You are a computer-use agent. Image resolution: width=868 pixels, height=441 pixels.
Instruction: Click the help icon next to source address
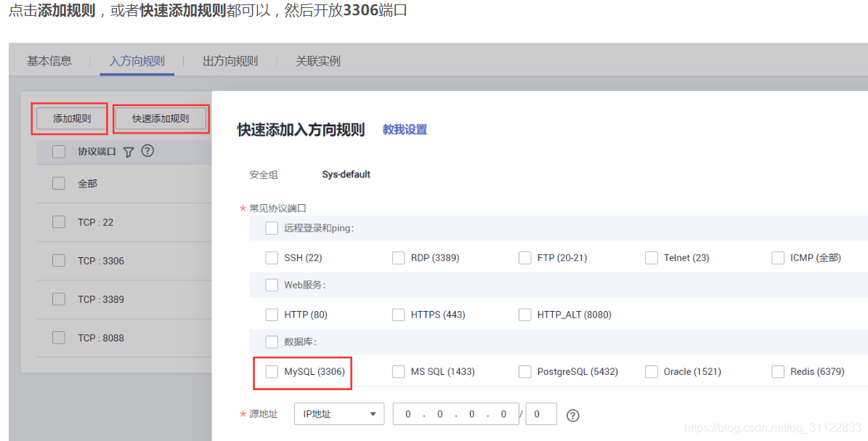pyautogui.click(x=573, y=413)
